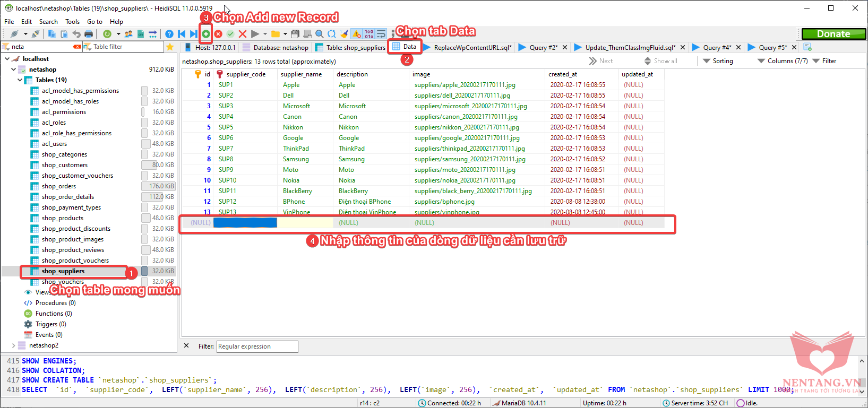The height and width of the screenshot is (408, 868).
Task: Click the Print icon in the toolbar
Action: [89, 34]
